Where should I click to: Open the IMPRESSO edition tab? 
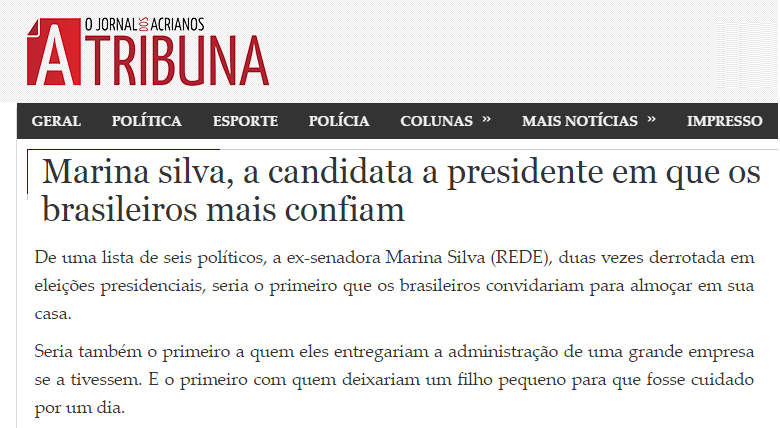coord(724,121)
